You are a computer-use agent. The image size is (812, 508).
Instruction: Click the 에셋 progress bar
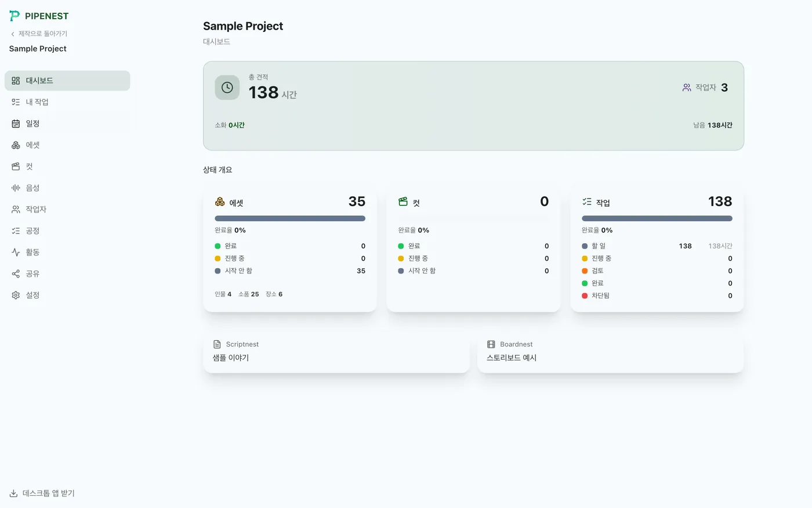click(290, 219)
